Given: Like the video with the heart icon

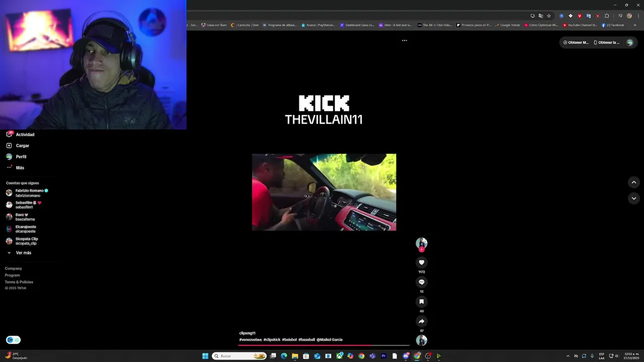Looking at the screenshot, I should [422, 262].
